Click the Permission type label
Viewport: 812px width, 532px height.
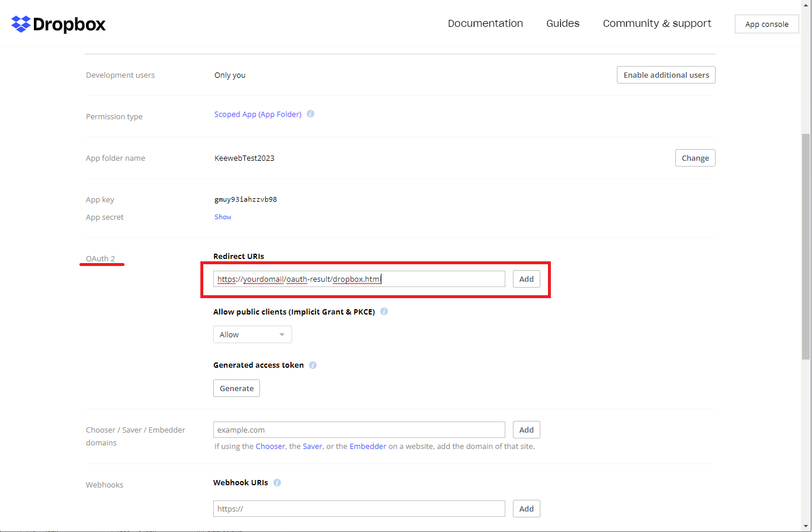[x=114, y=116]
